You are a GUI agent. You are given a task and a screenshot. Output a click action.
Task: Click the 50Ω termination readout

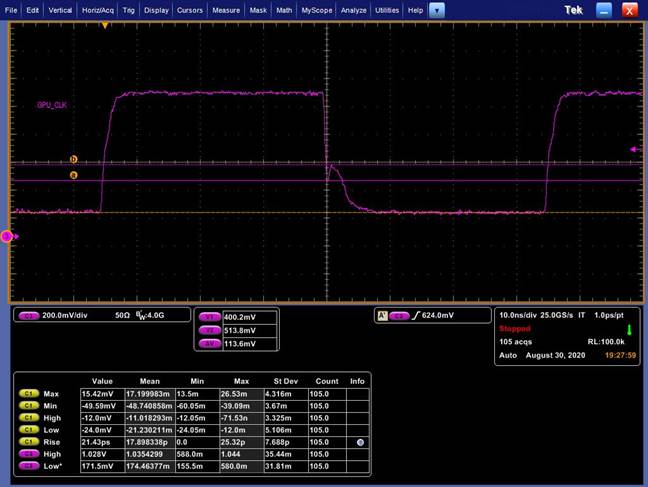122,315
